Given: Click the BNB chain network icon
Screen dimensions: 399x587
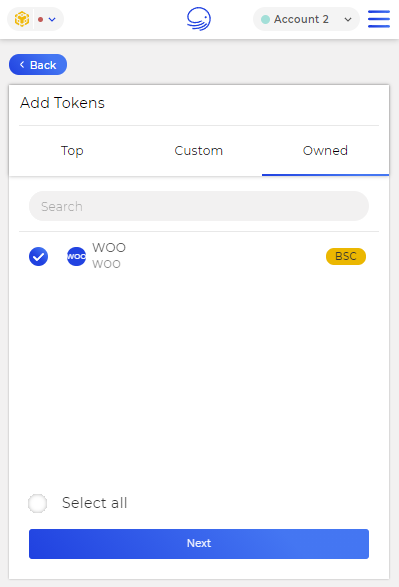Looking at the screenshot, I should (x=22, y=19).
